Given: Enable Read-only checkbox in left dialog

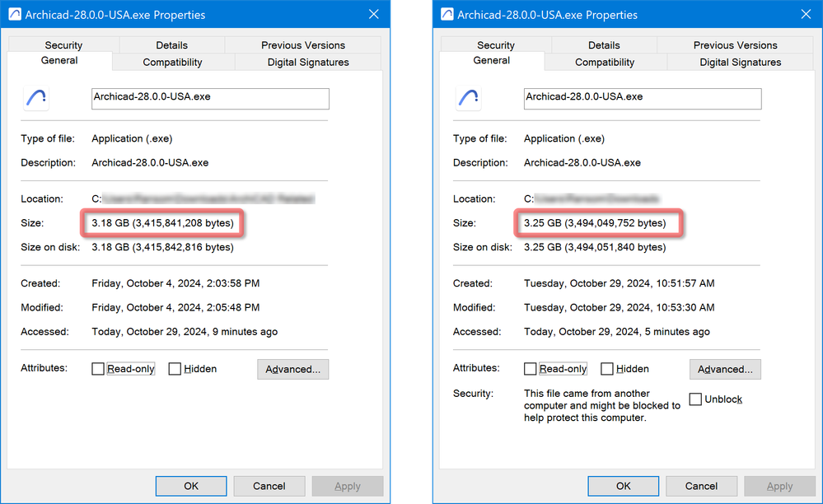Looking at the screenshot, I should (x=99, y=369).
